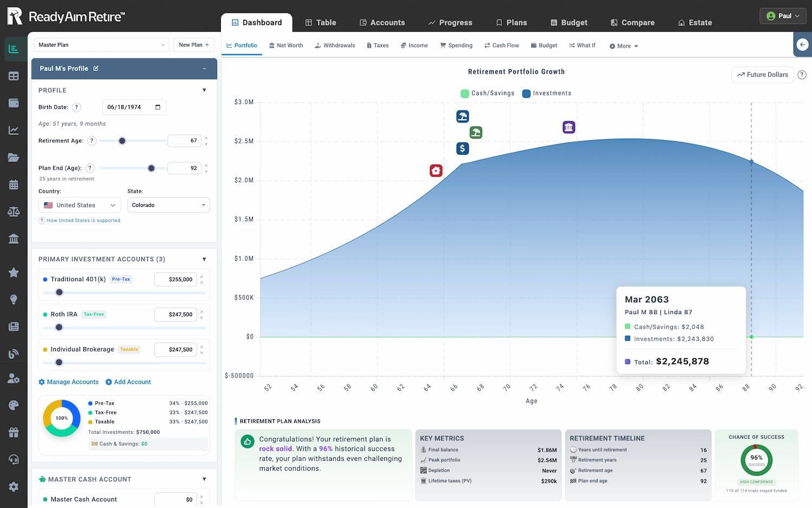Switch to the Accounts tab
Viewport: 812px width, 508px height.
click(382, 23)
